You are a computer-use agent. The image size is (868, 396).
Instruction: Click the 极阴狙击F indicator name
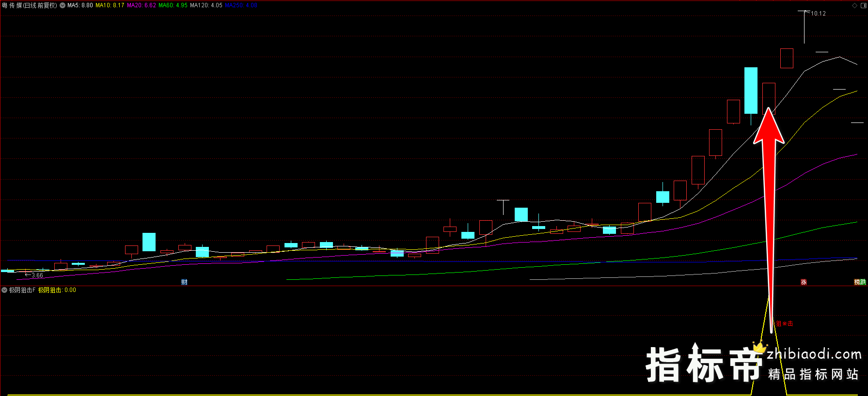22,290
